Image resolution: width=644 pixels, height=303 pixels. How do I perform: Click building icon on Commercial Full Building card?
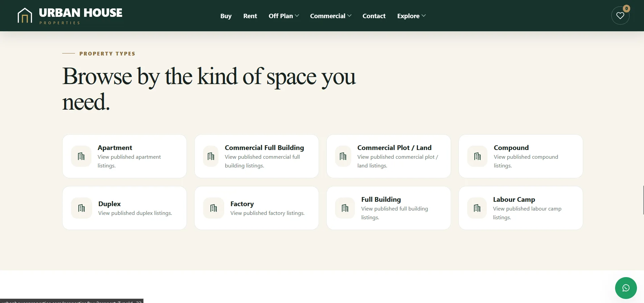point(211,156)
